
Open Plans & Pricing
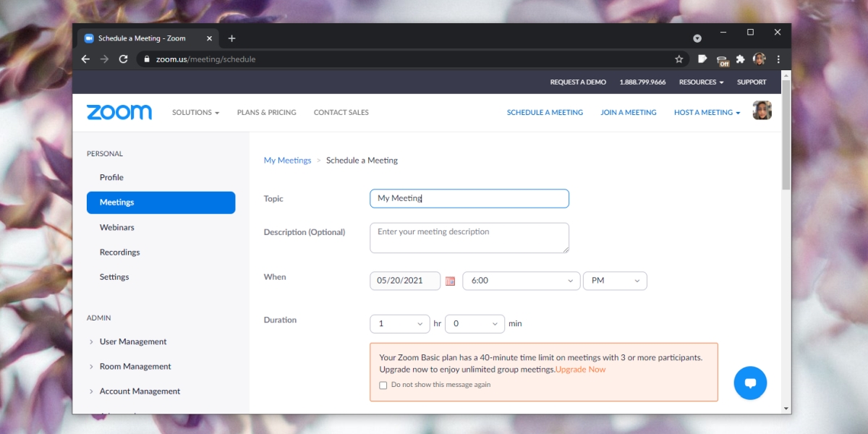(266, 112)
